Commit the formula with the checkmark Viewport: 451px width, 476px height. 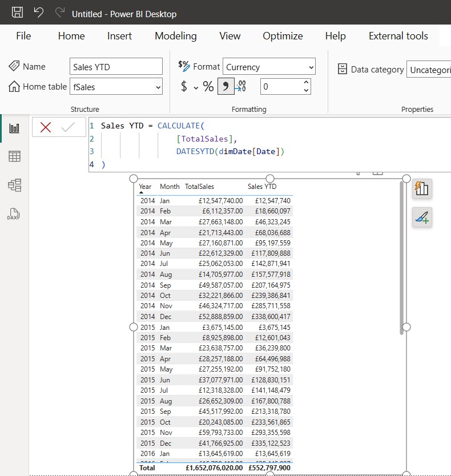[69, 127]
